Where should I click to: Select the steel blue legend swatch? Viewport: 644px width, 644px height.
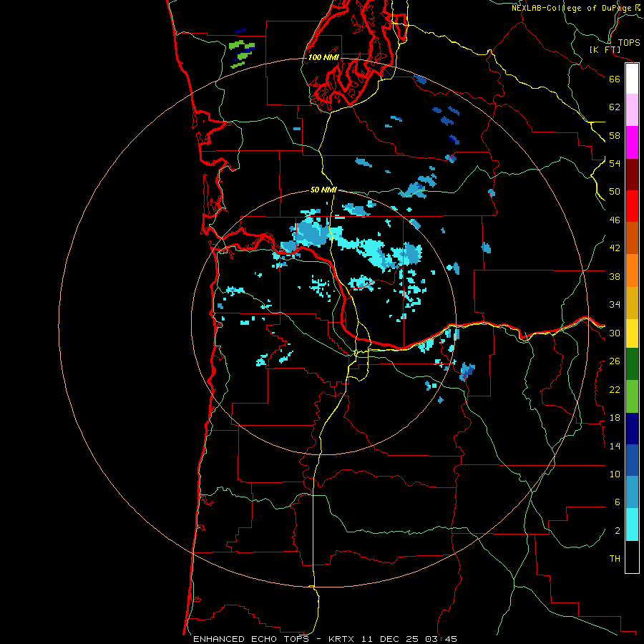632,492
